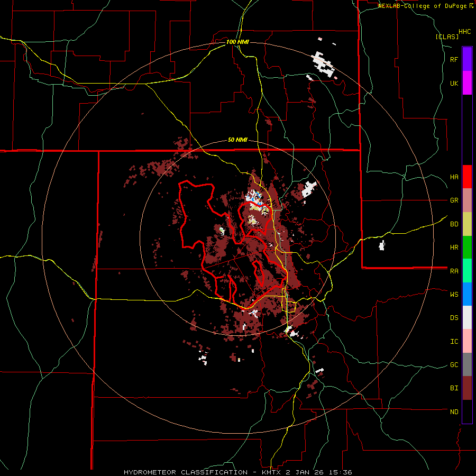Click the WS blue legend swatch
The height and width of the screenshot is (476, 476).
tap(467, 294)
